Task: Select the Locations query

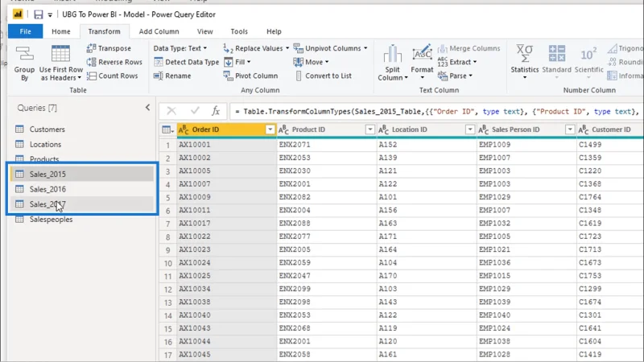Action: click(82, 145)
